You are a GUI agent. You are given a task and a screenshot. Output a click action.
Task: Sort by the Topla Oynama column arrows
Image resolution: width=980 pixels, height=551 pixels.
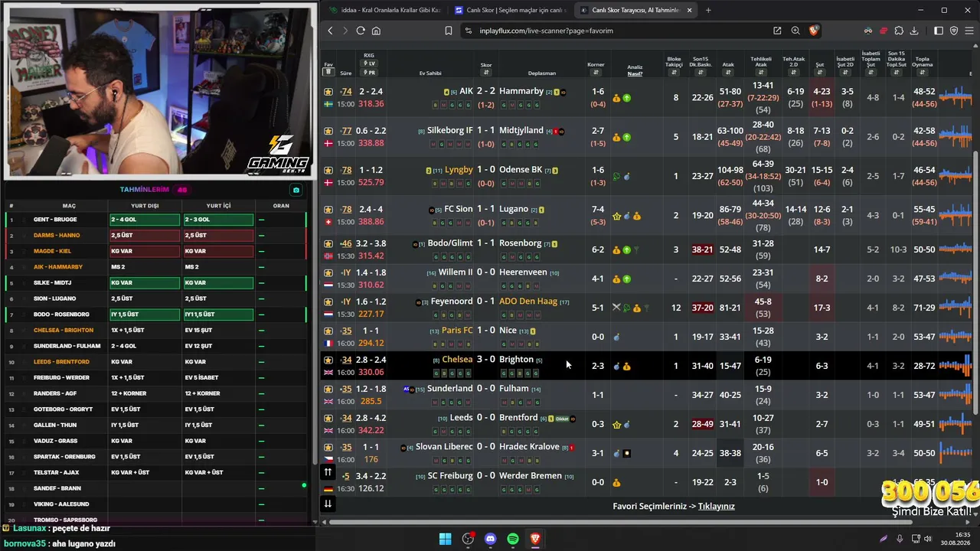coord(923,73)
